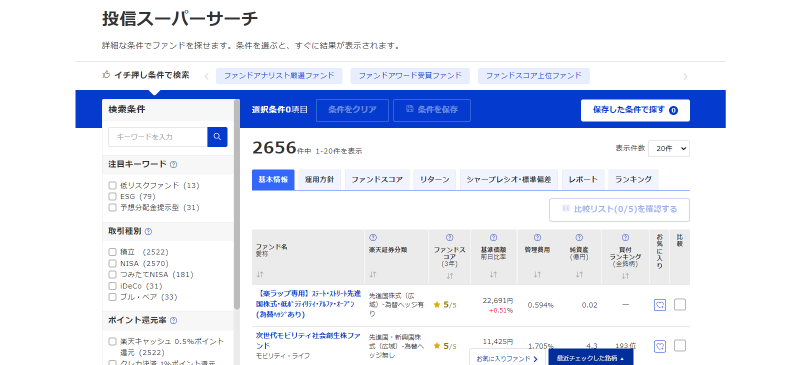Click the 条件を保存 button
Image resolution: width=801 pixels, height=365 pixels.
click(x=432, y=110)
